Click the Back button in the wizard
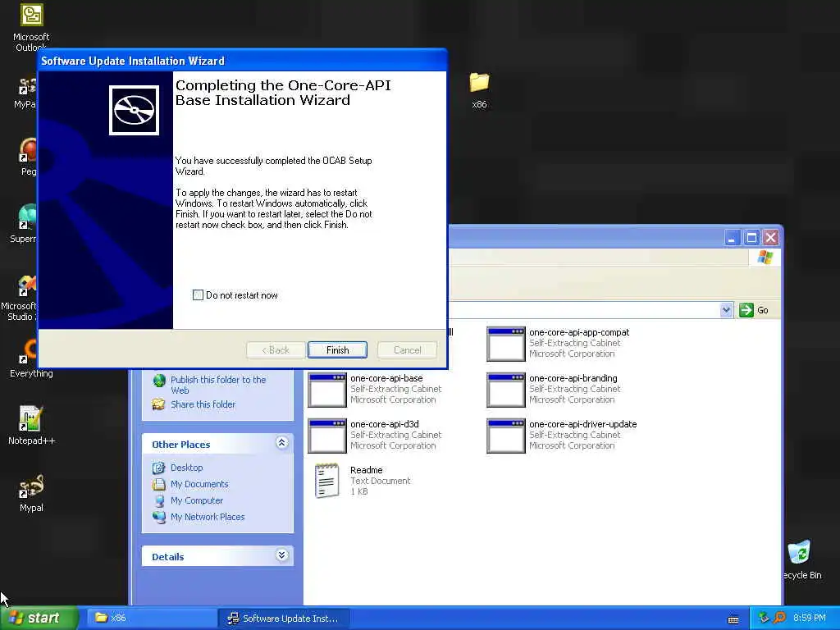The width and height of the screenshot is (840, 630). click(x=276, y=349)
